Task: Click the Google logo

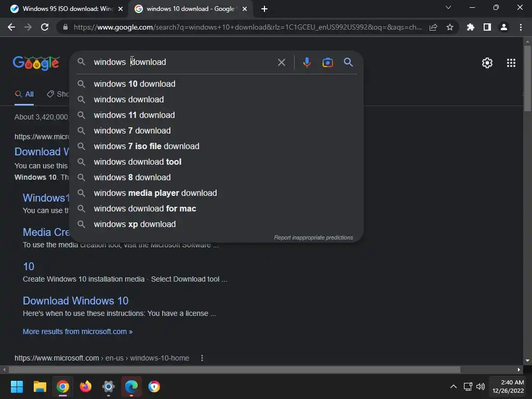Action: click(36, 63)
